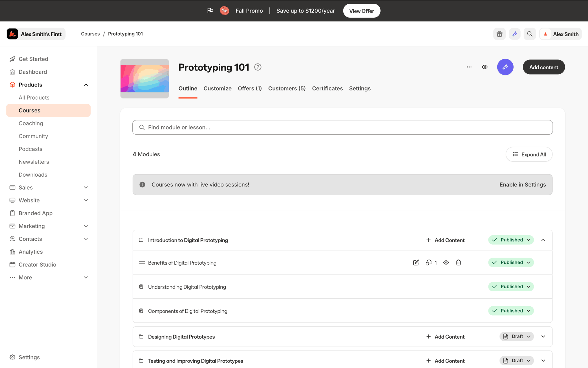Open Draft dropdown for Testing and Improving module
Image resolution: width=588 pixels, height=368 pixels.
point(517,361)
